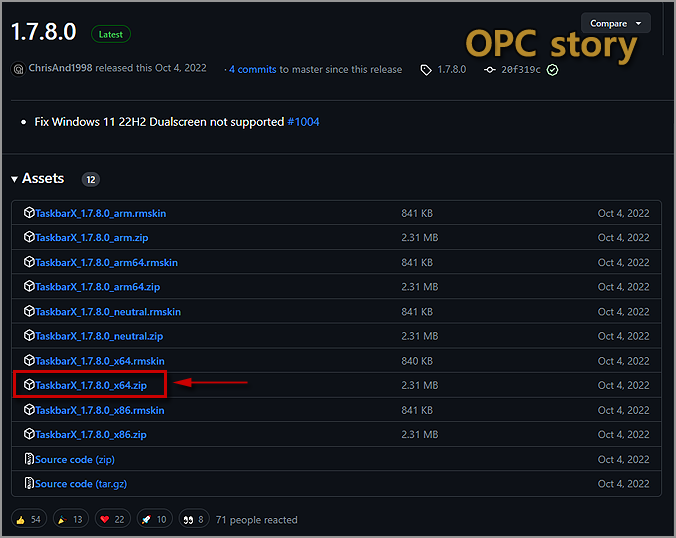Click the Assets count badge 12

click(x=91, y=179)
